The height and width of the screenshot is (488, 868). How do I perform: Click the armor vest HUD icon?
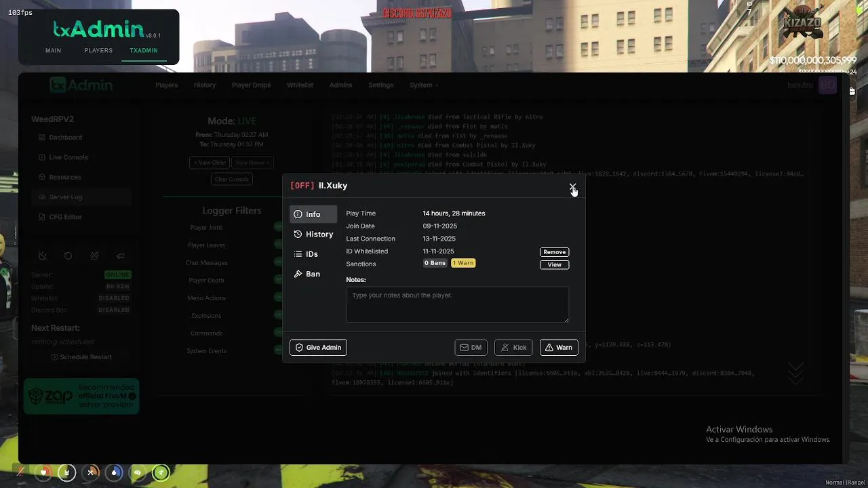click(x=66, y=472)
